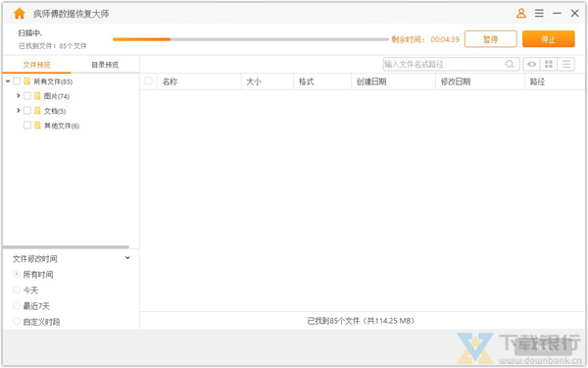The width and height of the screenshot is (588, 368).
Task: Click the 已找到文件:85个文件 status text
Action: coord(53,46)
